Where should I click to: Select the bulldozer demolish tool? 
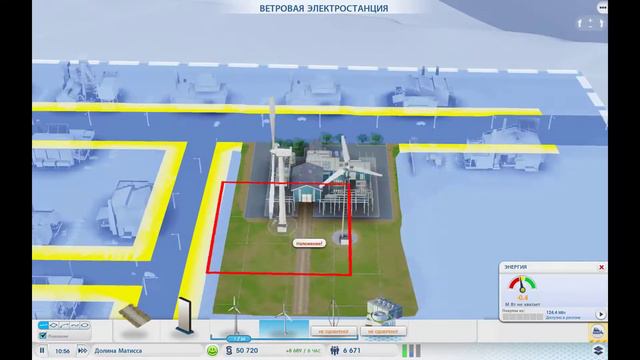point(598,331)
